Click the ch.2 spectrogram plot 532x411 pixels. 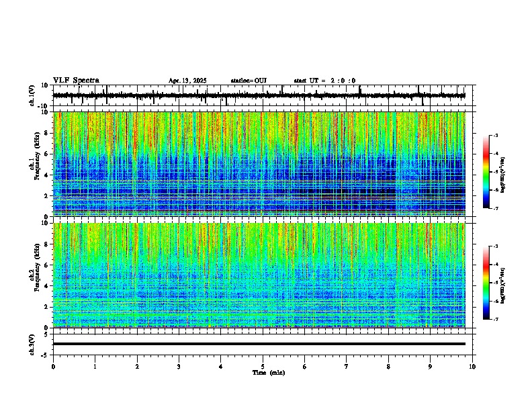(x=259, y=275)
